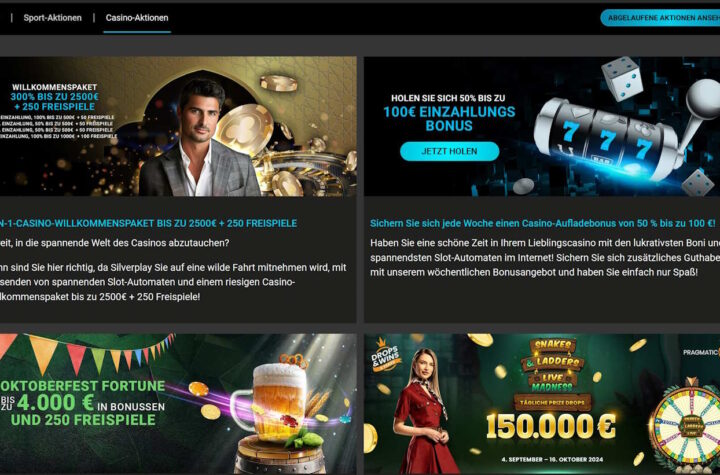Click the prize wheel graphic
The image size is (720, 475).
coord(685,425)
